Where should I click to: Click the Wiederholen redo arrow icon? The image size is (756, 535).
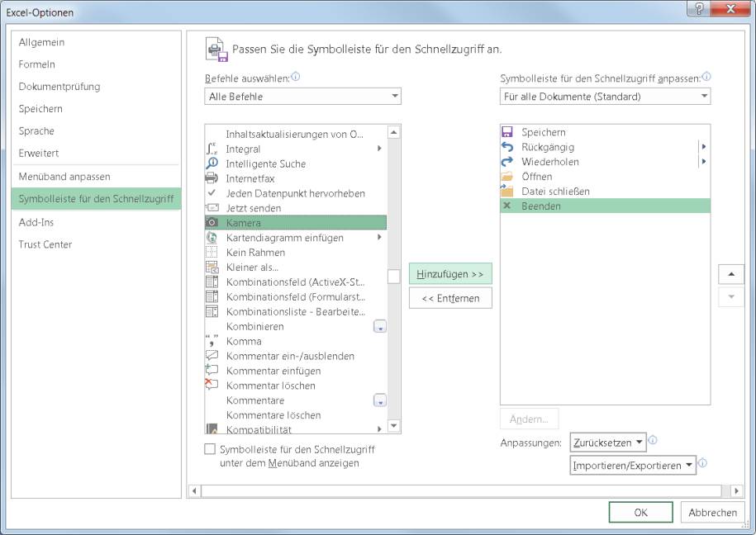click(507, 162)
